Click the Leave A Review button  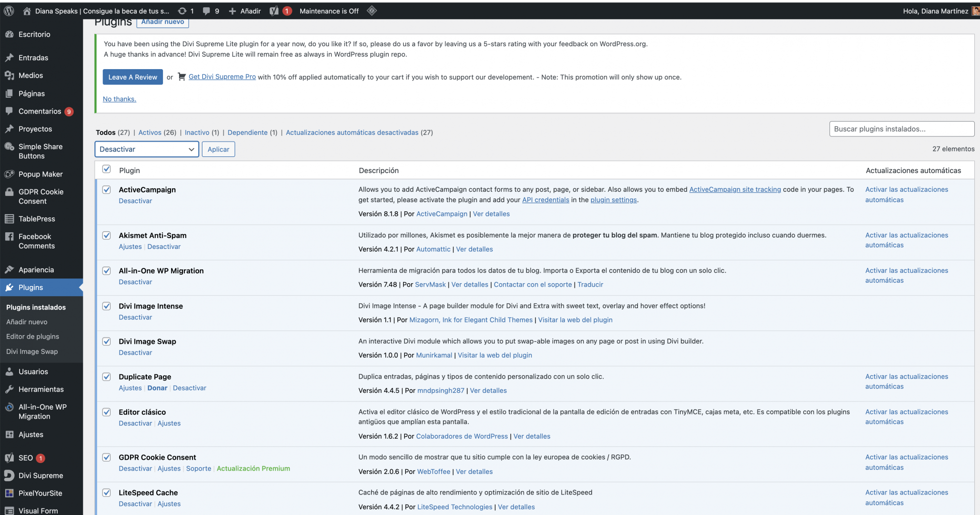pyautogui.click(x=132, y=77)
